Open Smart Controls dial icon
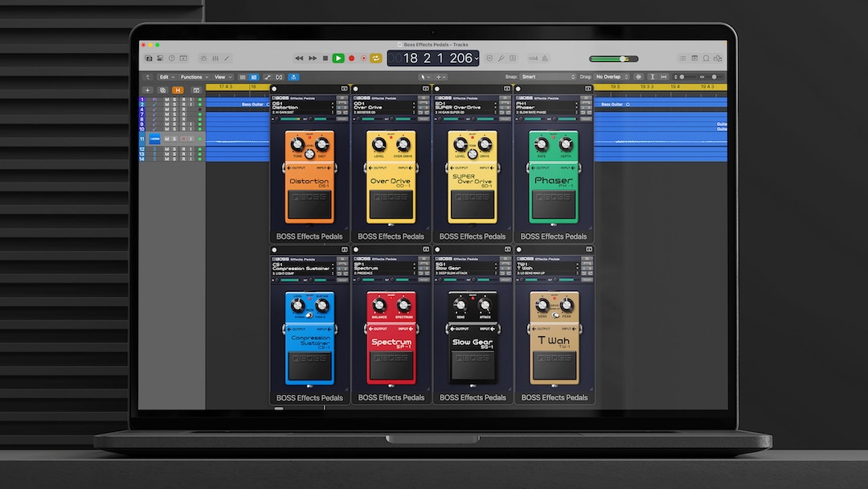This screenshot has width=868, height=489. 203,58
